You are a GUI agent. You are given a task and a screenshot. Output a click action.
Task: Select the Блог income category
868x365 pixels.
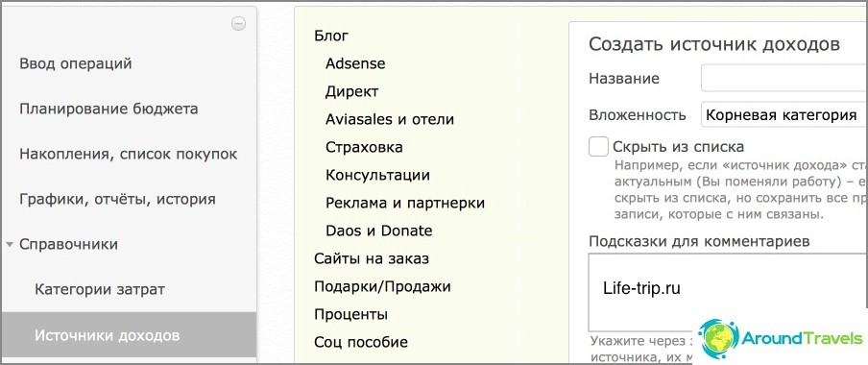coord(331,36)
